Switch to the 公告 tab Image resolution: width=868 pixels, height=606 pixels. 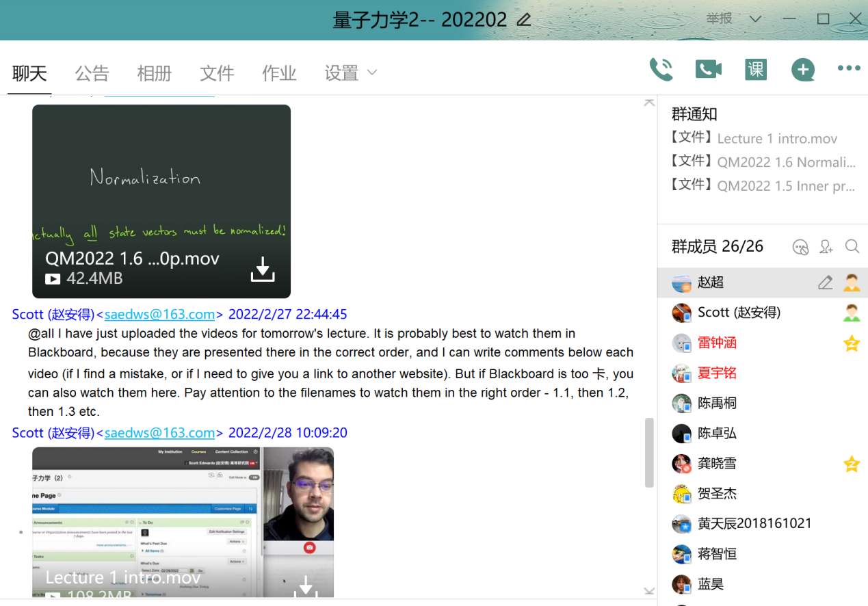92,73
